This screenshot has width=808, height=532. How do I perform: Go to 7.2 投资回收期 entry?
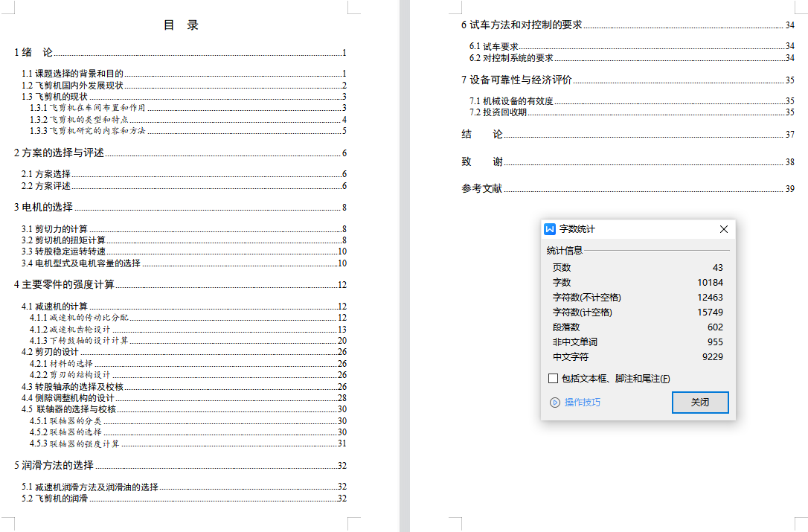coord(498,112)
